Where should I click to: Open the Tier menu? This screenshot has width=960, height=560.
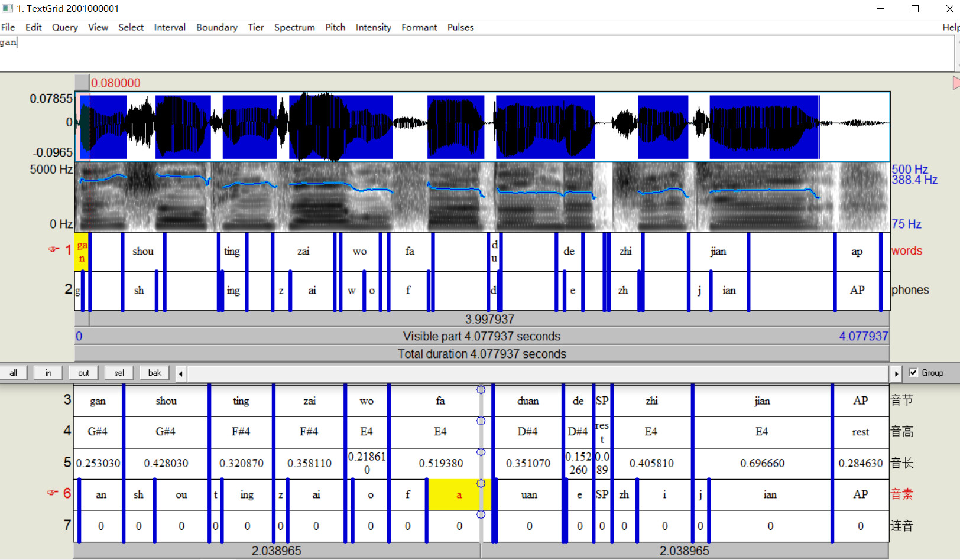point(256,27)
